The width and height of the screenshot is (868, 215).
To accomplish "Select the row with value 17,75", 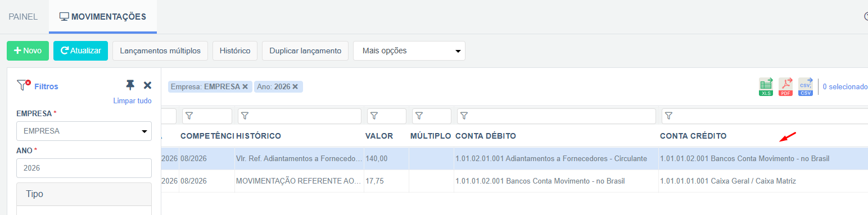I will click(514, 181).
